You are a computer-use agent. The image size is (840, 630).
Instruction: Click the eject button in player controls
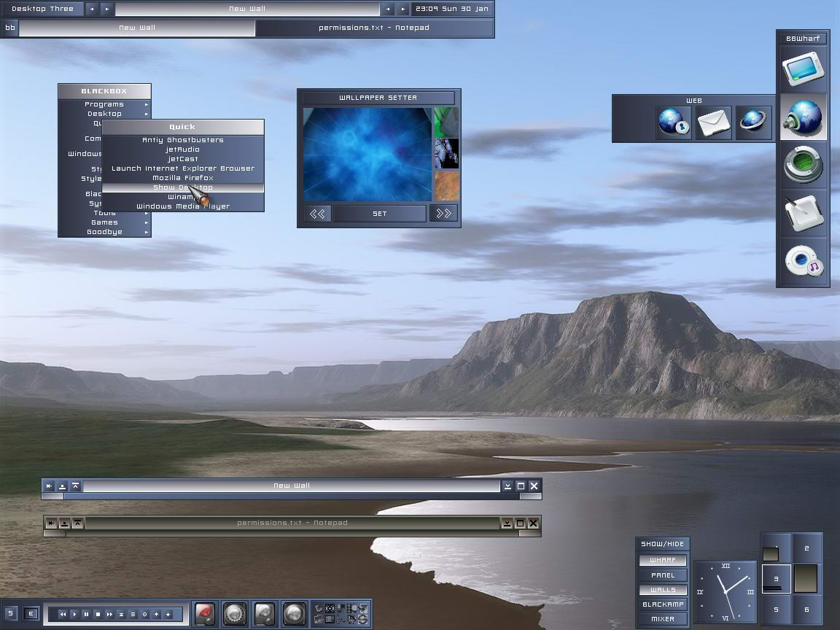pyautogui.click(x=121, y=615)
